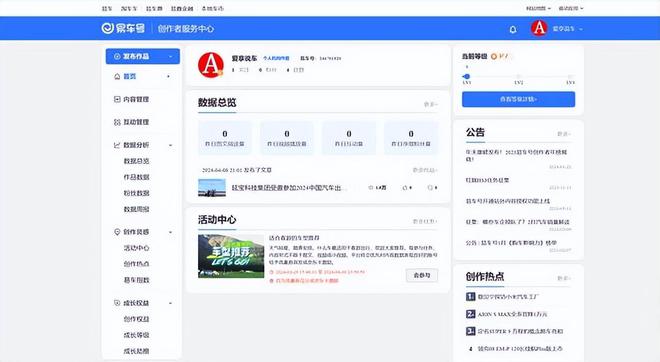Click the chart icon beside 数据分析
The height and width of the screenshot is (362, 660).
[x=117, y=145]
